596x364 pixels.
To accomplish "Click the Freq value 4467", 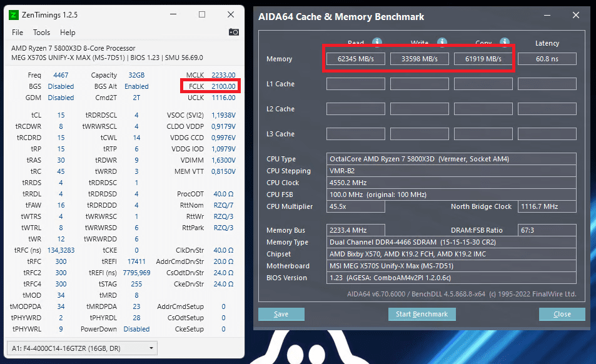I will [61, 75].
